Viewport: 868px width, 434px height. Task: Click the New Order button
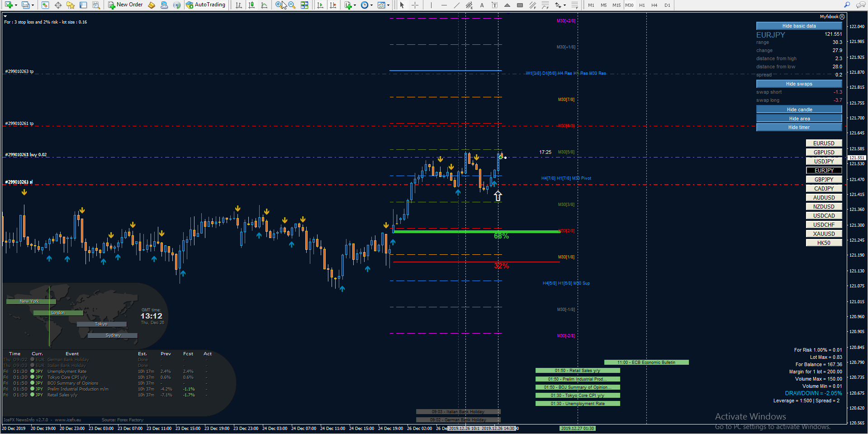125,5
